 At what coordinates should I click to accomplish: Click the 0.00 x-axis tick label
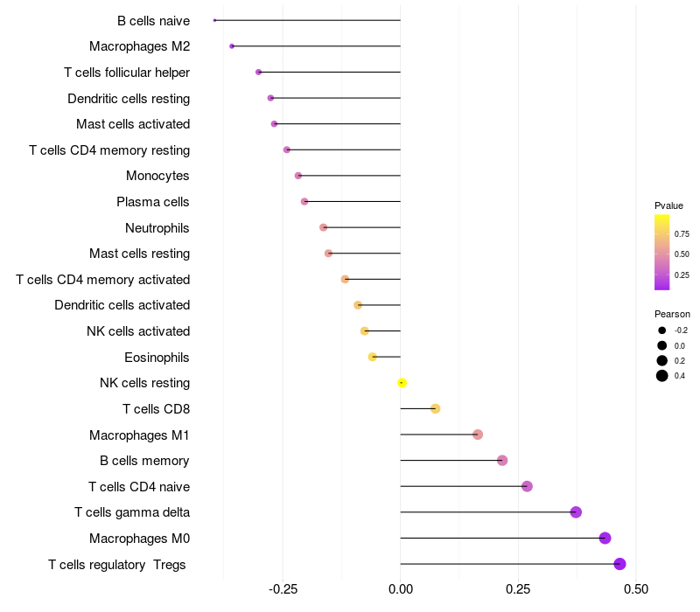[x=401, y=589]
